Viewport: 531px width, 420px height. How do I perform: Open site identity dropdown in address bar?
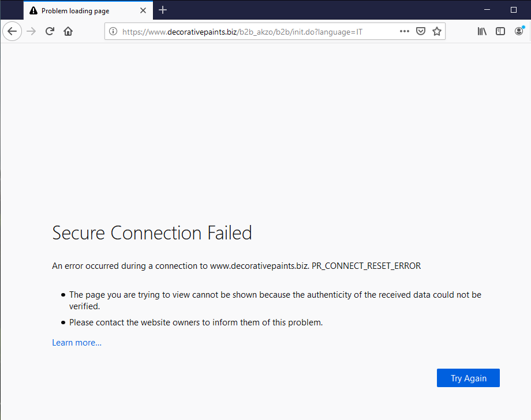[x=113, y=31]
